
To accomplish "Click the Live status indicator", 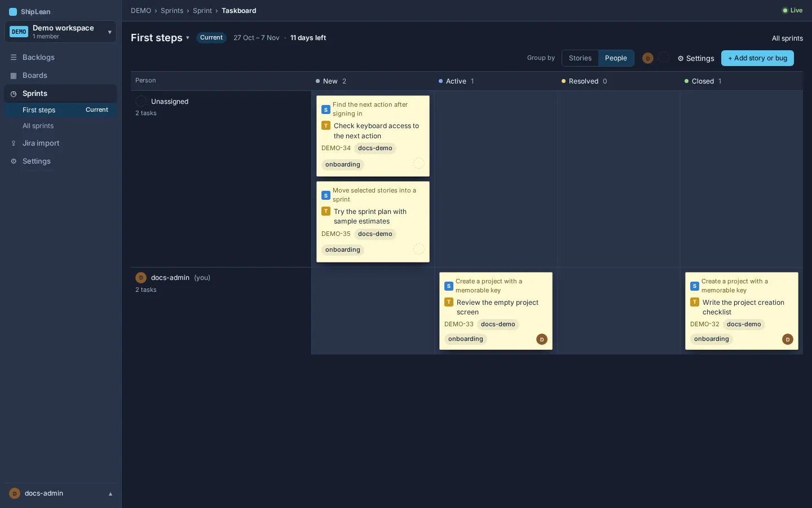I will [792, 10].
